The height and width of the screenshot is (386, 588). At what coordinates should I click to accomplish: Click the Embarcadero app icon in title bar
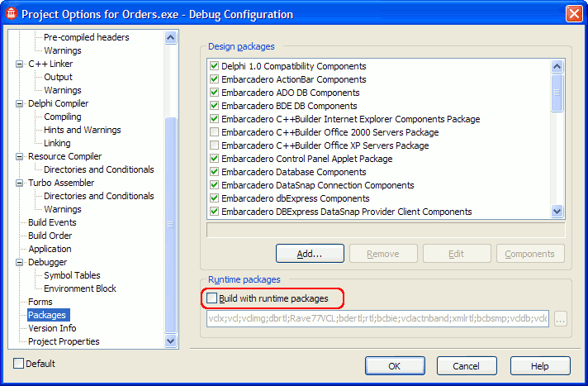(x=11, y=14)
